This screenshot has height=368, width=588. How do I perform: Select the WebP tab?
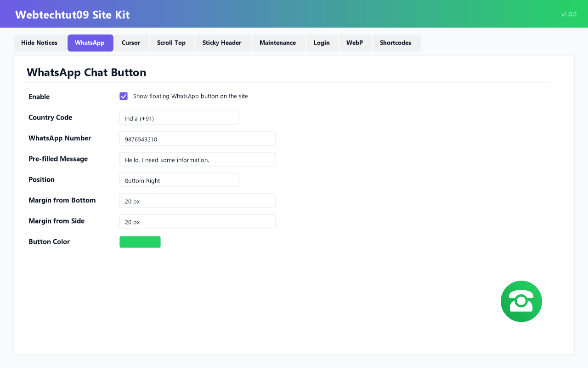pyautogui.click(x=355, y=43)
